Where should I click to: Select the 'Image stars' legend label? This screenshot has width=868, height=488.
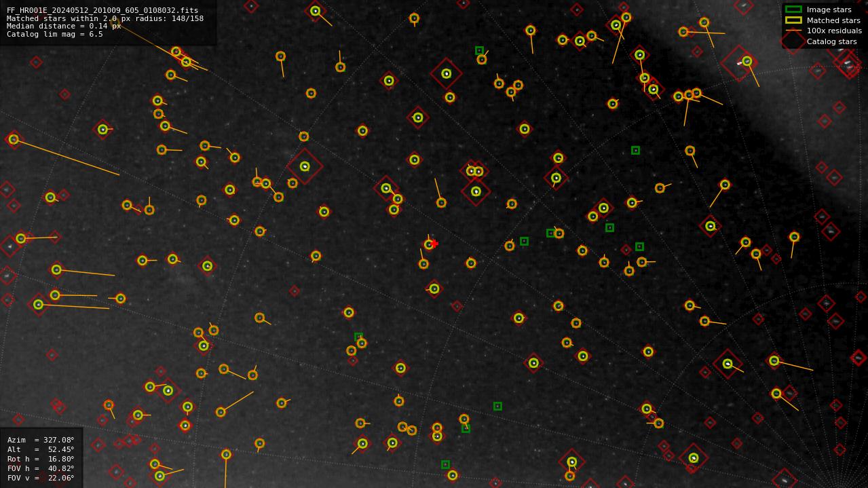point(829,10)
